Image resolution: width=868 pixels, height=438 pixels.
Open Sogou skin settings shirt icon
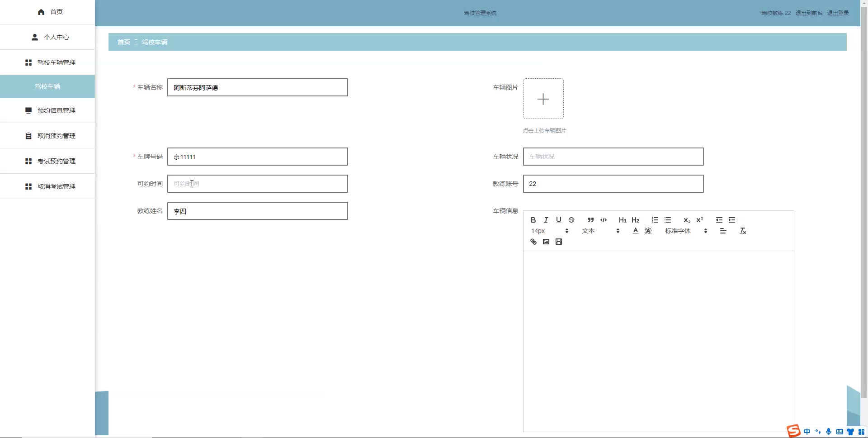850,432
